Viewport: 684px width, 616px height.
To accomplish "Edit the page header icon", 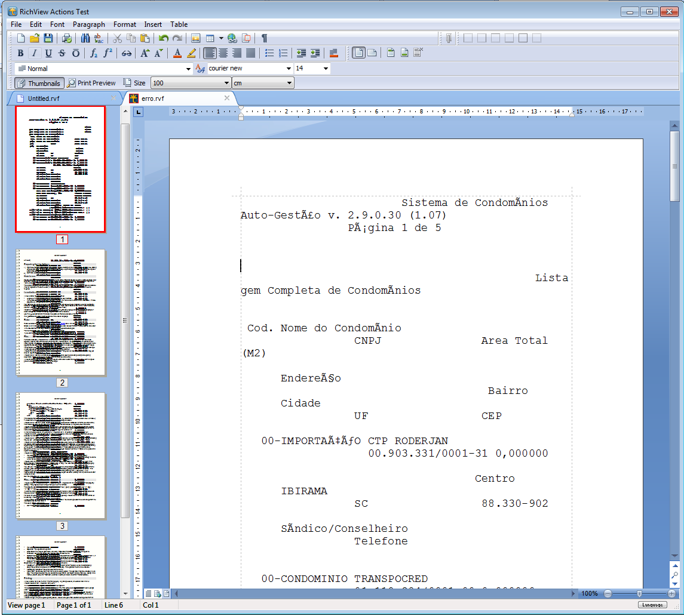I will 391,53.
